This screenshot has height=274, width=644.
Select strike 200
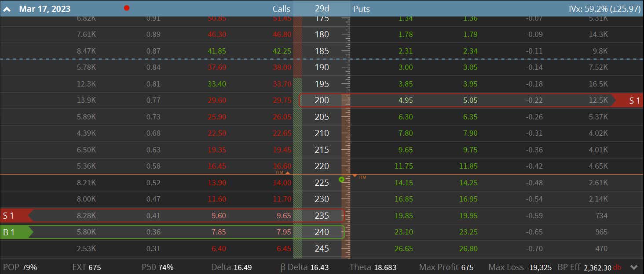(x=322, y=100)
